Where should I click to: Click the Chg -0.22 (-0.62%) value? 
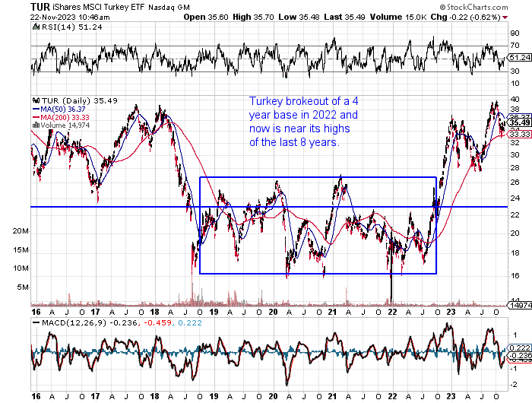[465, 17]
